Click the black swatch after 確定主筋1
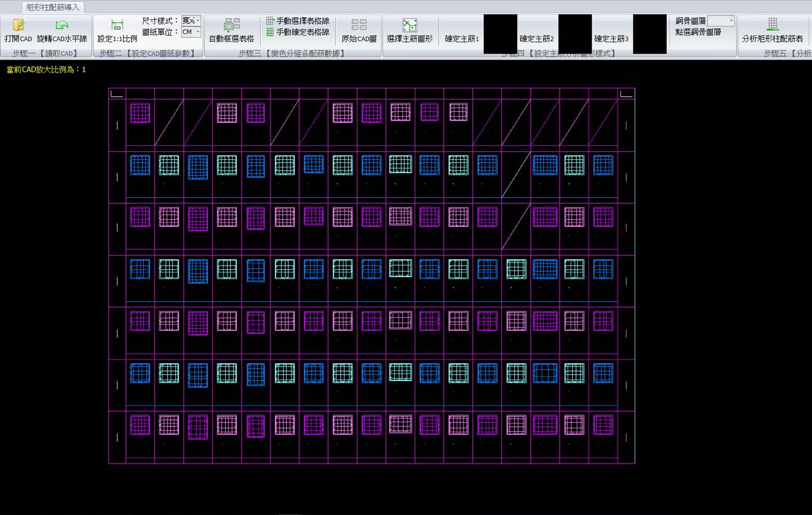This screenshot has width=812, height=515. 500,34
